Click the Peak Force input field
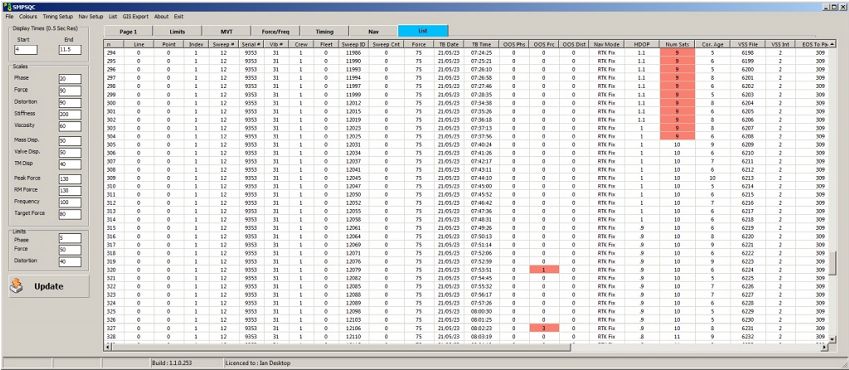 [x=70, y=179]
